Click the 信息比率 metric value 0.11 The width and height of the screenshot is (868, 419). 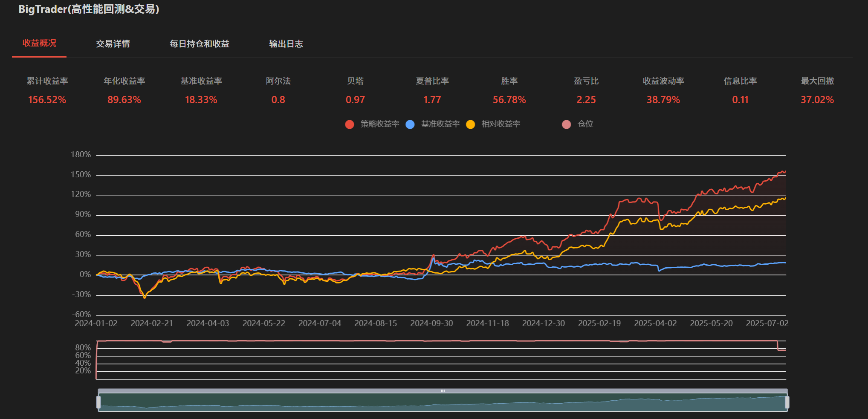coord(740,100)
